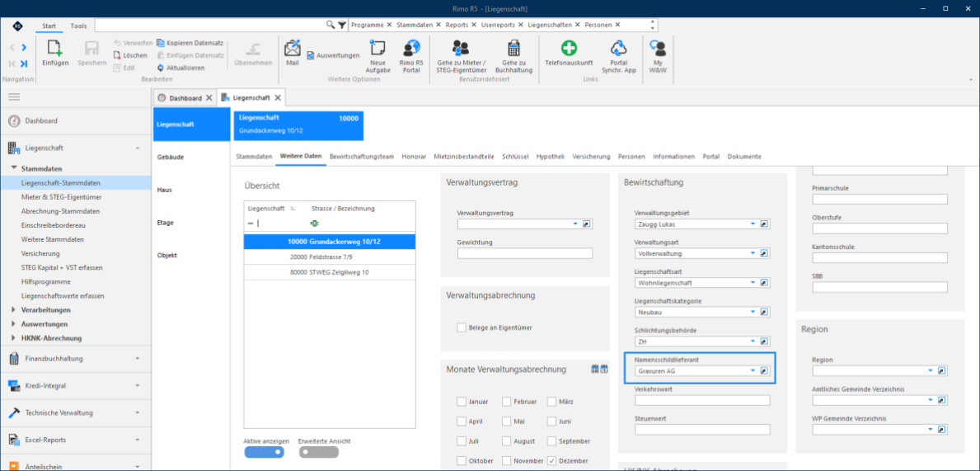This screenshot has width=980, height=471.
Task: Open Verwaltungsgebiet lookup button
Action: click(x=764, y=224)
